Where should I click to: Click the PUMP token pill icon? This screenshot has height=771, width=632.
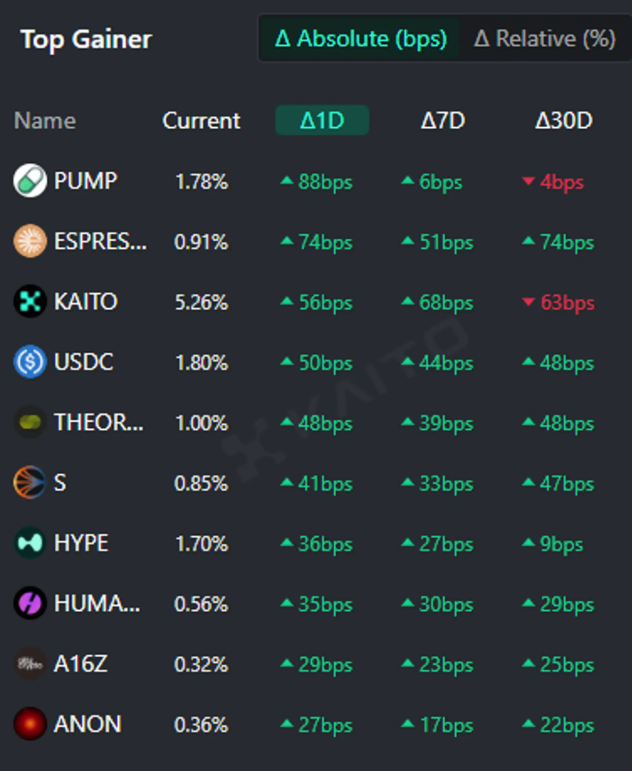pos(30,181)
